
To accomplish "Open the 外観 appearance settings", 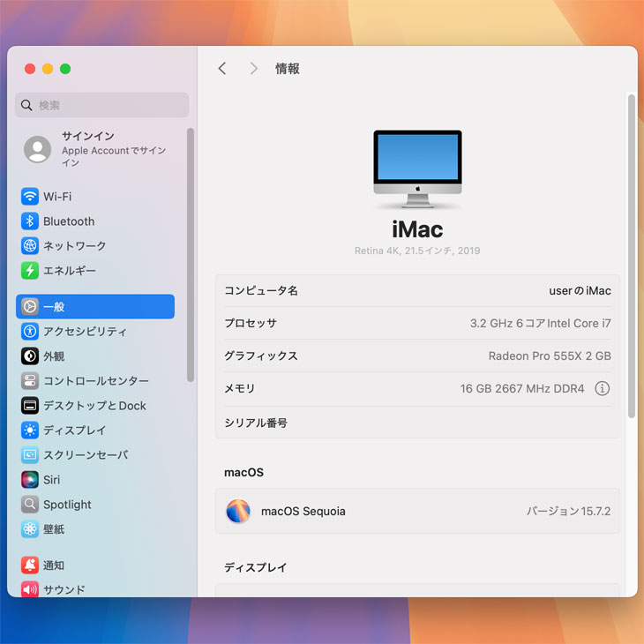I will click(54, 356).
